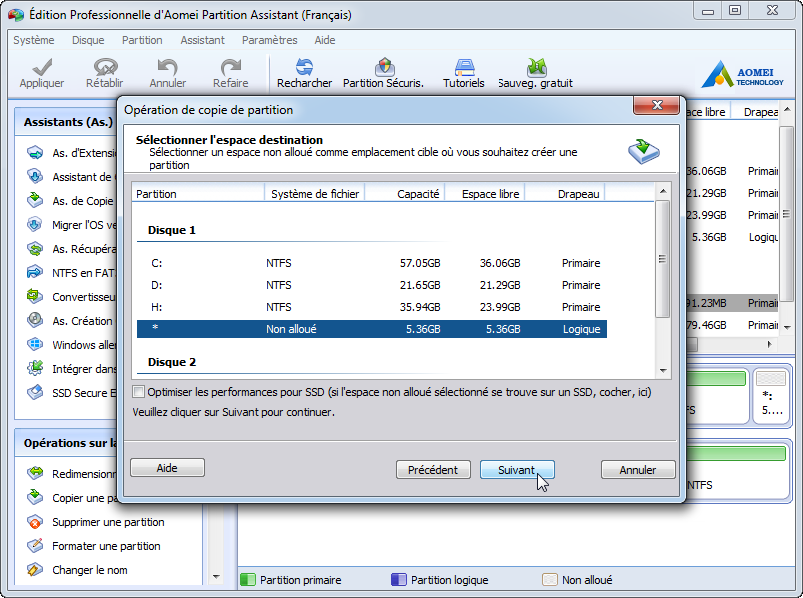Image resolution: width=803 pixels, height=598 pixels.
Task: Click sidebar scroll down arrow
Action: pyautogui.click(x=216, y=577)
